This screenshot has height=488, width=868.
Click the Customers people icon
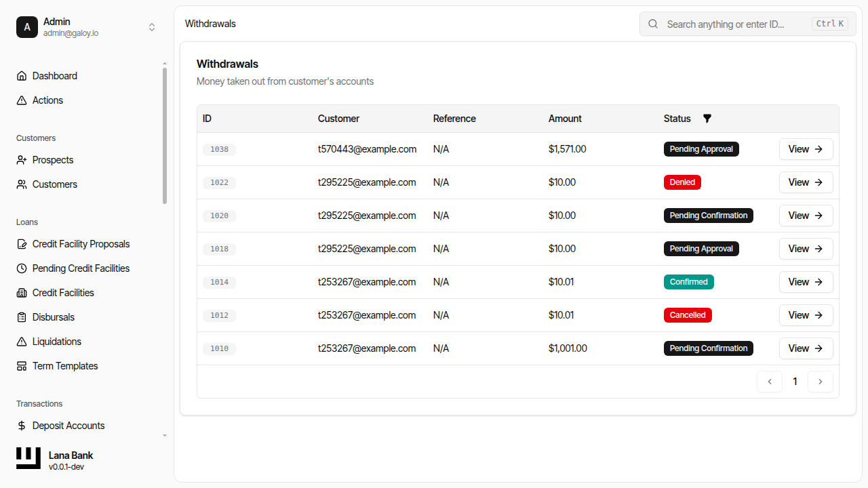point(21,184)
